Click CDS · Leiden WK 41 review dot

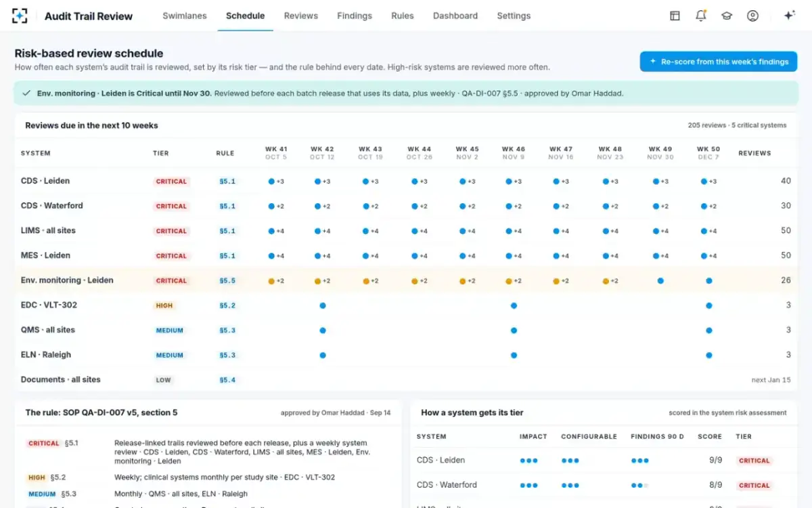(x=271, y=182)
